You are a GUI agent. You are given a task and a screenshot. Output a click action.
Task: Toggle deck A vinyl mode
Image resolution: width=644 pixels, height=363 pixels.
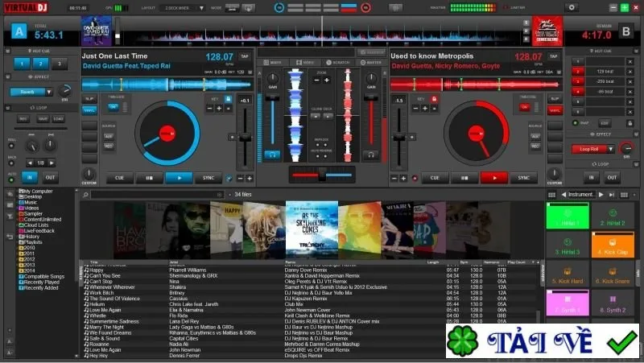(x=89, y=110)
